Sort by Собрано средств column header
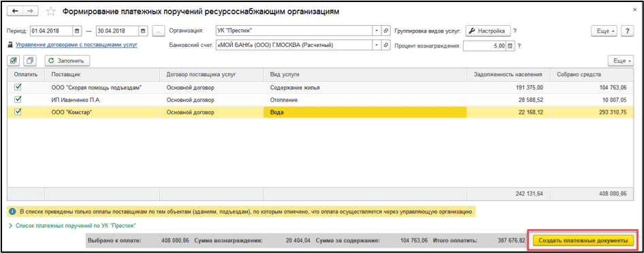Viewport: 644px width, 253px height. (592, 74)
